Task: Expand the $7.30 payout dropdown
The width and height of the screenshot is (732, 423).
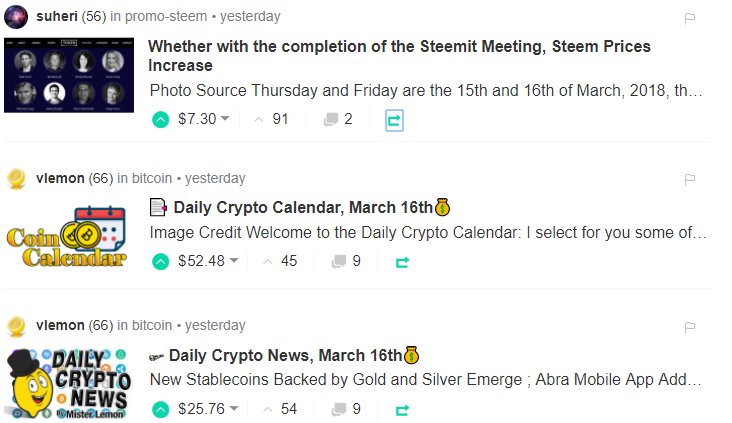Action: 225,120
